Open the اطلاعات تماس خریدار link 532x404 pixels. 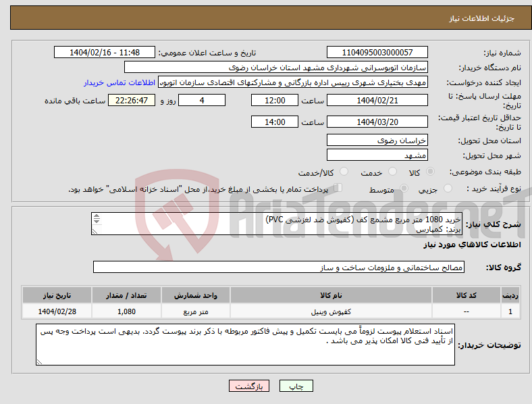pyautogui.click(x=119, y=82)
